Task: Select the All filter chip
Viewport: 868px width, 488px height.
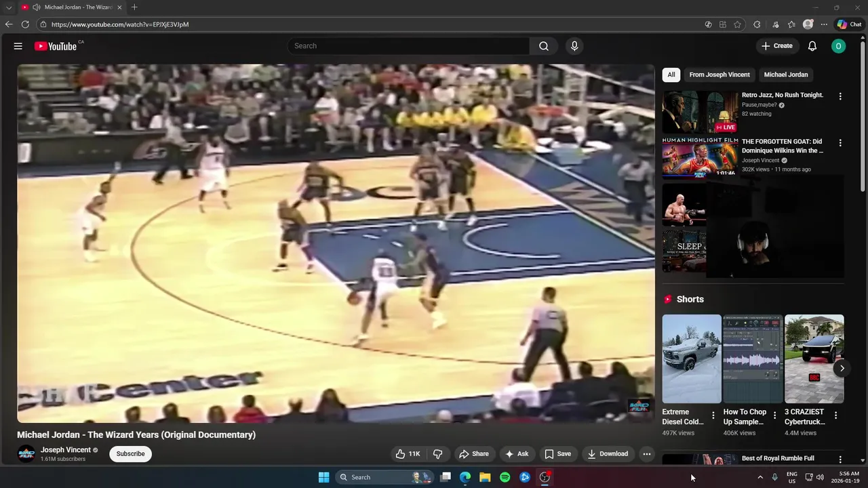Action: (x=671, y=75)
